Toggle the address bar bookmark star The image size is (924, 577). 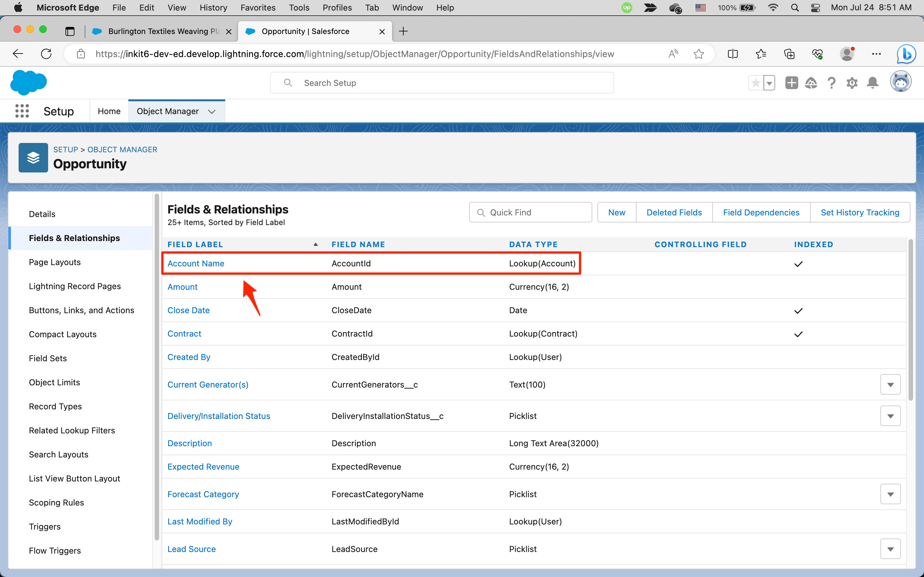click(699, 54)
